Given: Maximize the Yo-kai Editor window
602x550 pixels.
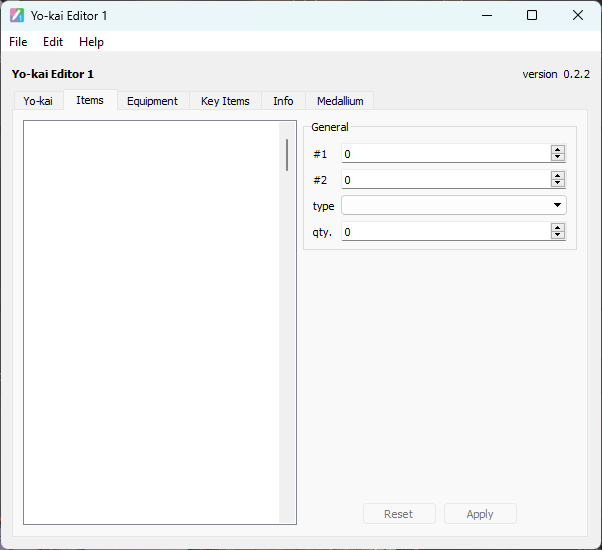Looking at the screenshot, I should (532, 15).
